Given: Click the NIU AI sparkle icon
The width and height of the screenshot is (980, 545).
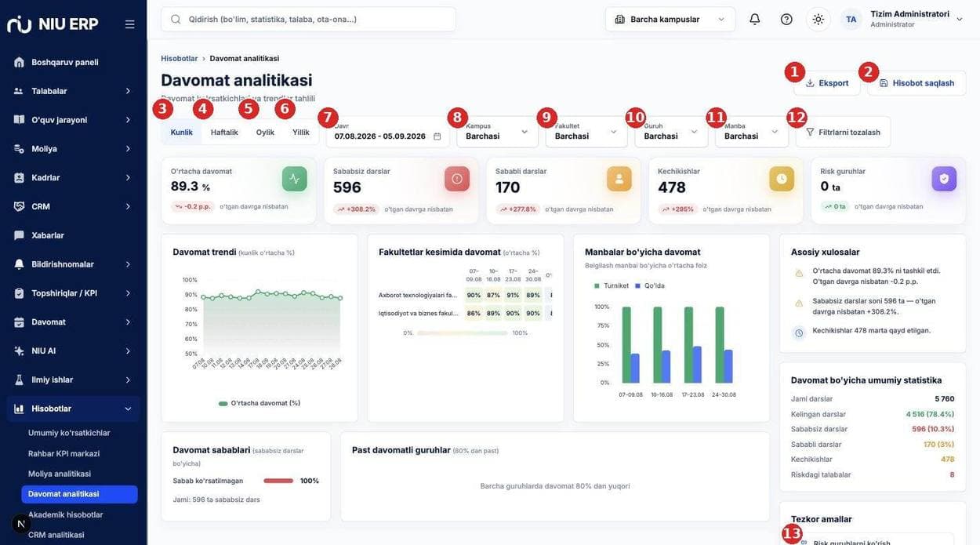Looking at the screenshot, I should pyautogui.click(x=19, y=351).
